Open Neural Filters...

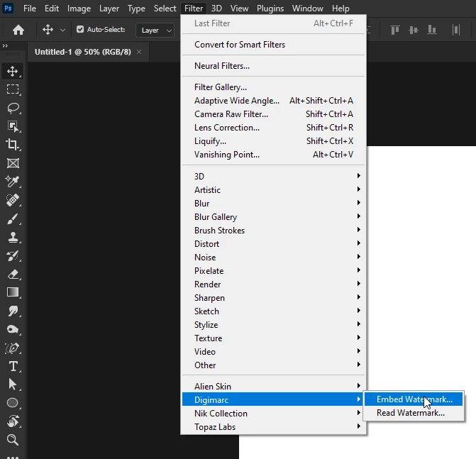[x=273, y=65]
